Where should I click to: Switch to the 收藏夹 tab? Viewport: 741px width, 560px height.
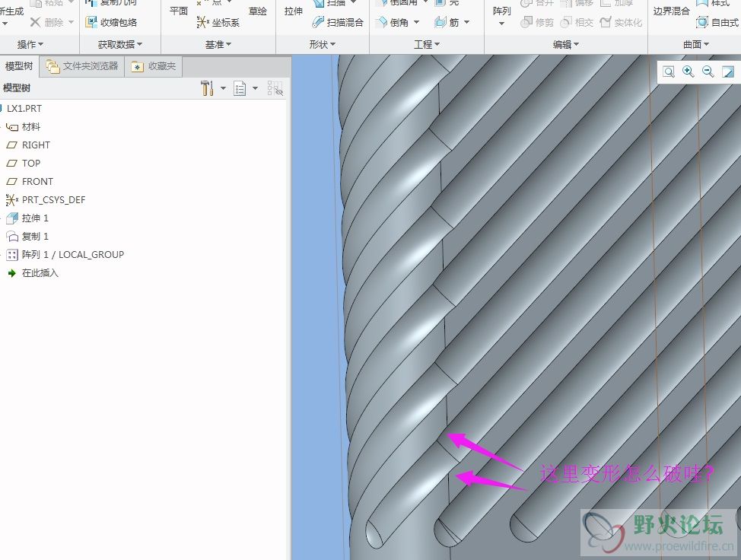pyautogui.click(x=154, y=66)
